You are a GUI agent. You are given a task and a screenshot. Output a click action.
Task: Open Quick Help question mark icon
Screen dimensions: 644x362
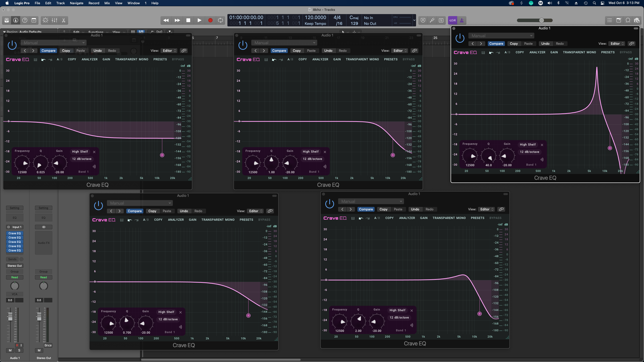pos(25,20)
